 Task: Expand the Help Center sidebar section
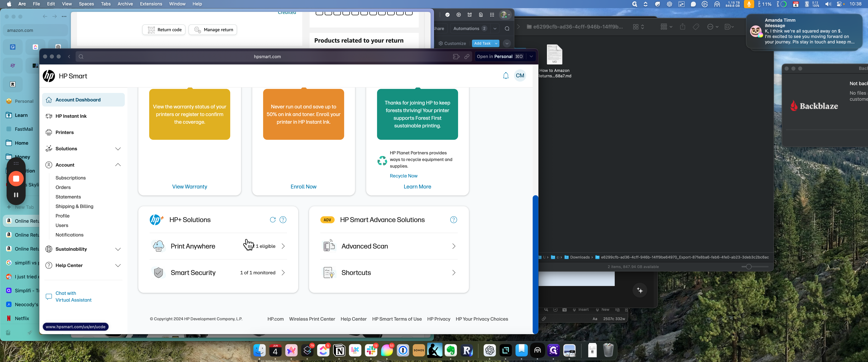[x=118, y=265]
